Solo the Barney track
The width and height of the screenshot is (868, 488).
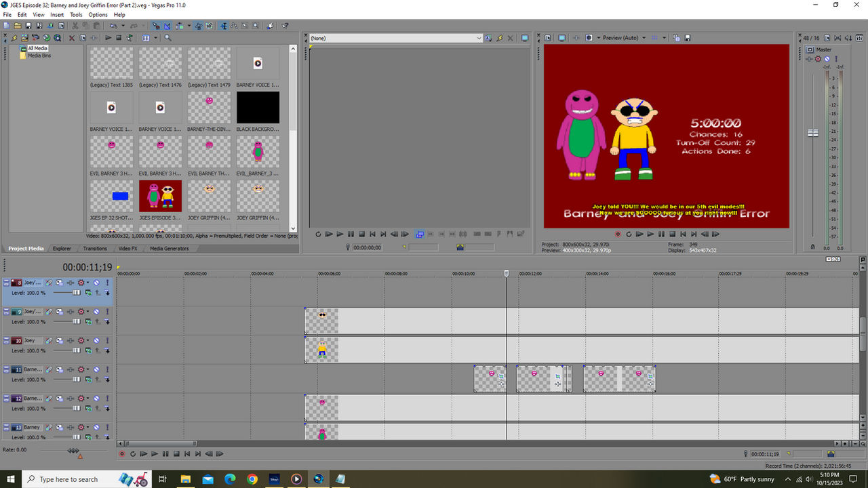pos(107,428)
